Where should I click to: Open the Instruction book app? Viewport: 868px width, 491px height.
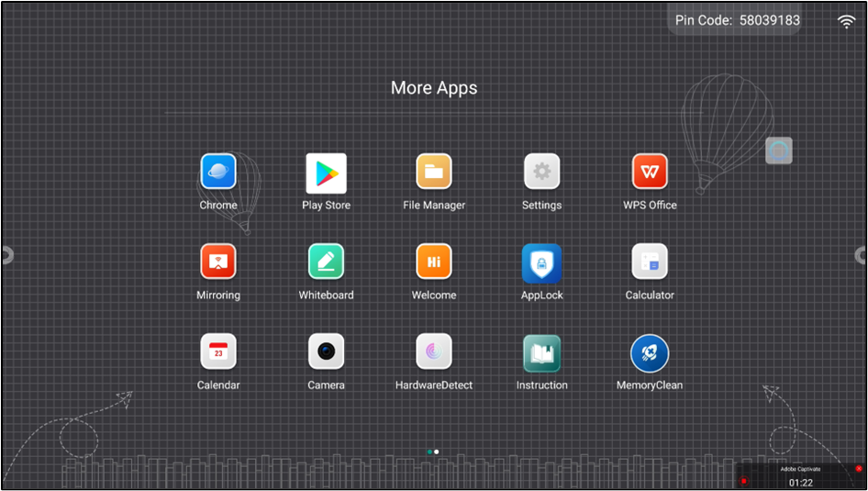541,353
